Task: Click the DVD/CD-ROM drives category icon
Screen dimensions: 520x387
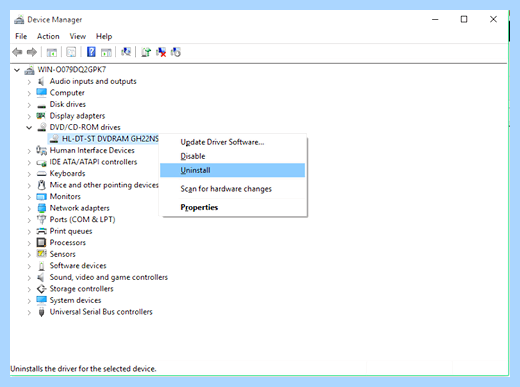Action: pyautogui.click(x=42, y=127)
